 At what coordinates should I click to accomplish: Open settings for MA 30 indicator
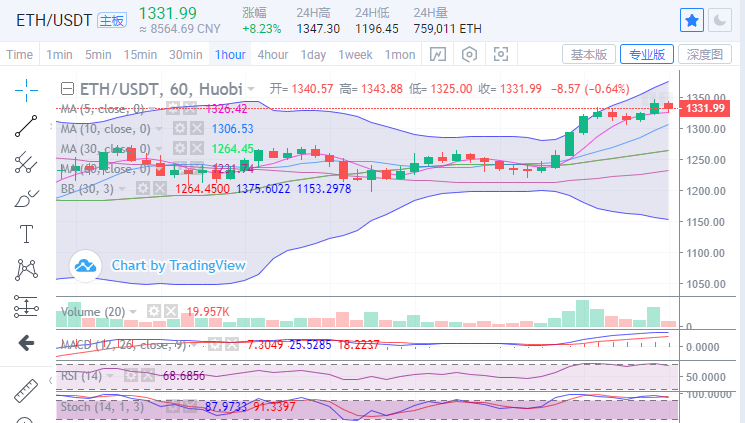coord(180,148)
